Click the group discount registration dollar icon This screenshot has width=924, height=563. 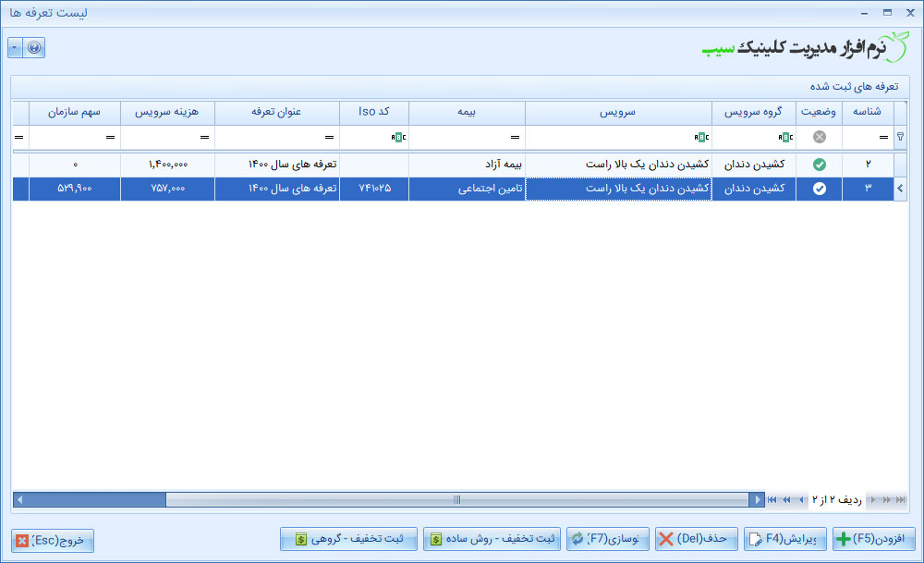click(299, 539)
